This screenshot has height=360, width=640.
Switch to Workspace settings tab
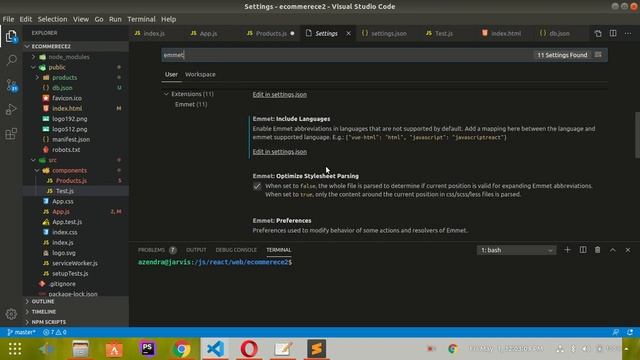pyautogui.click(x=200, y=74)
